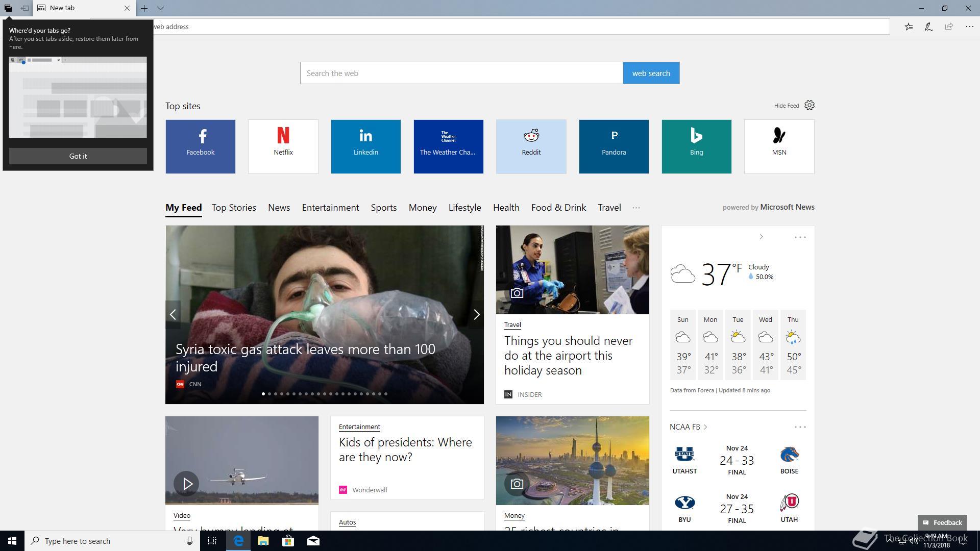Open Bing top site tile
The height and width of the screenshot is (551, 980).
click(x=697, y=146)
